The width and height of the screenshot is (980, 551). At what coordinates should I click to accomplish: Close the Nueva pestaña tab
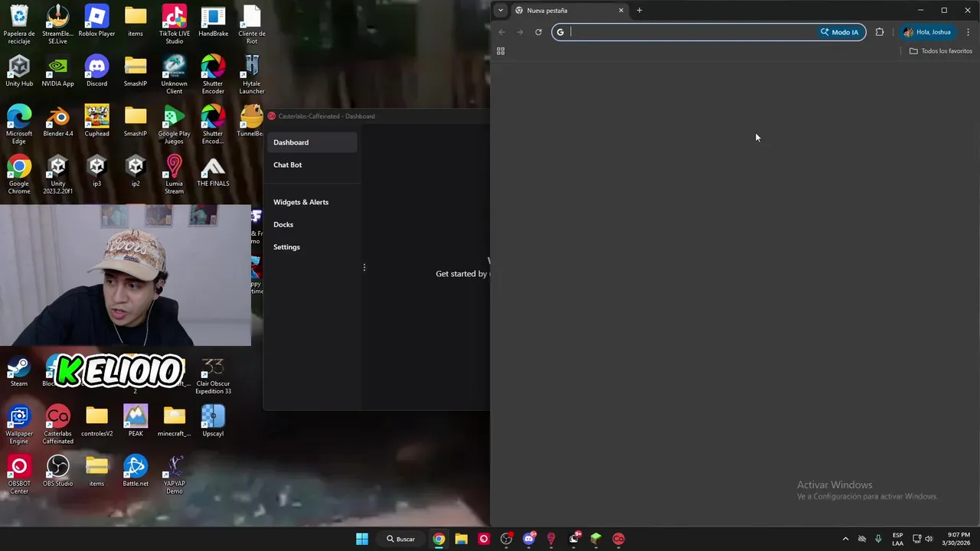(x=621, y=11)
